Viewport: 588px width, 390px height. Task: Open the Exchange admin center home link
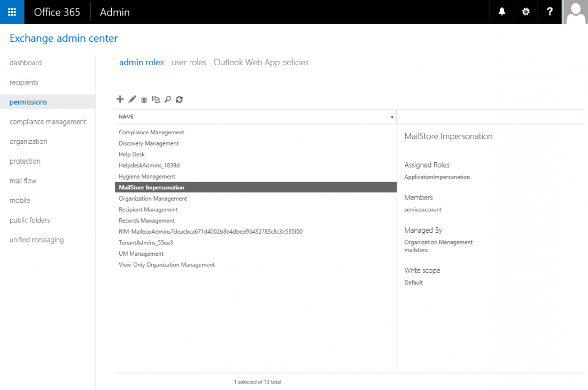coord(64,38)
